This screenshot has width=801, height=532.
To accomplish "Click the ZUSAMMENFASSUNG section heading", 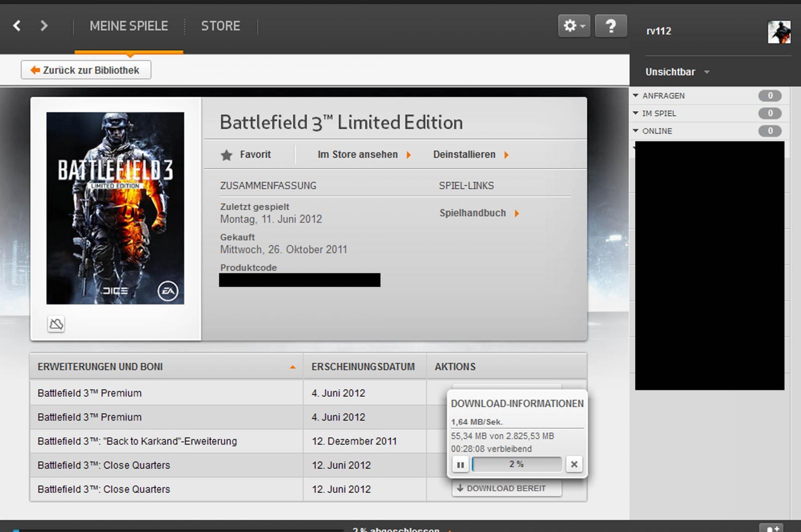I will tap(268, 186).
